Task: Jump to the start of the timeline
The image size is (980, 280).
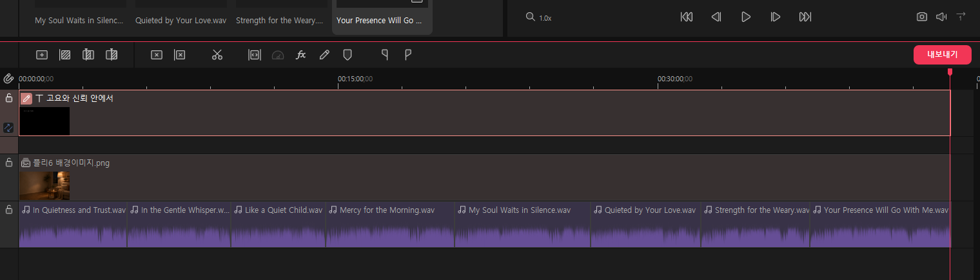Action: tap(687, 17)
